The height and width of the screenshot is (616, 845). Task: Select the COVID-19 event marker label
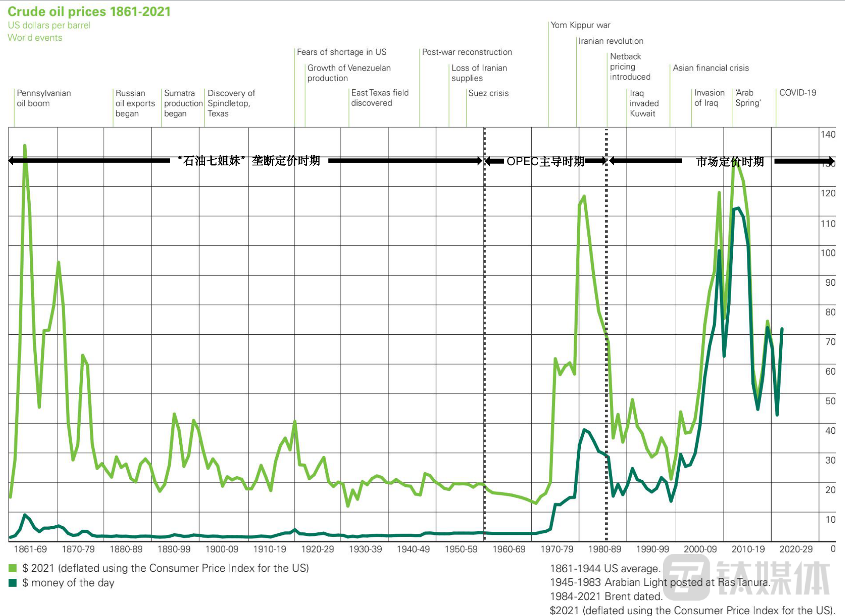[x=797, y=92]
